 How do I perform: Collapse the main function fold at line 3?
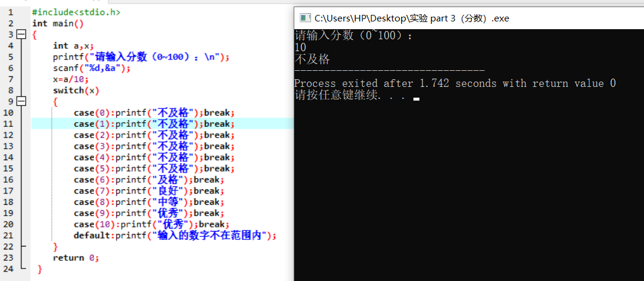click(x=21, y=35)
